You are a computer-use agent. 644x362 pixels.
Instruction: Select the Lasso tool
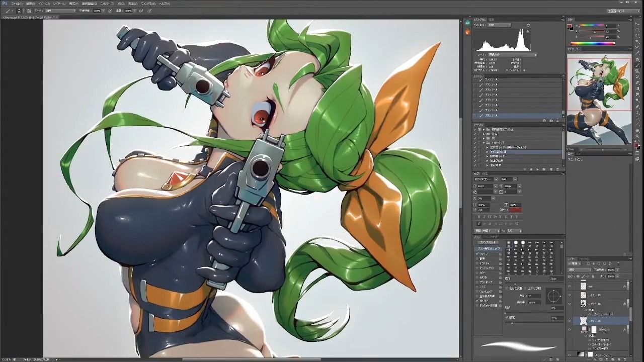637,35
